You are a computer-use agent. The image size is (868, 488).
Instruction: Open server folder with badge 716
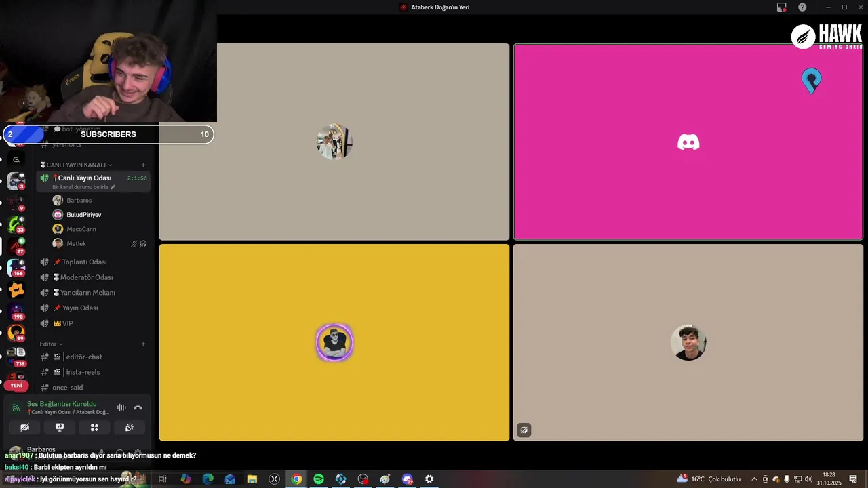tap(16, 355)
